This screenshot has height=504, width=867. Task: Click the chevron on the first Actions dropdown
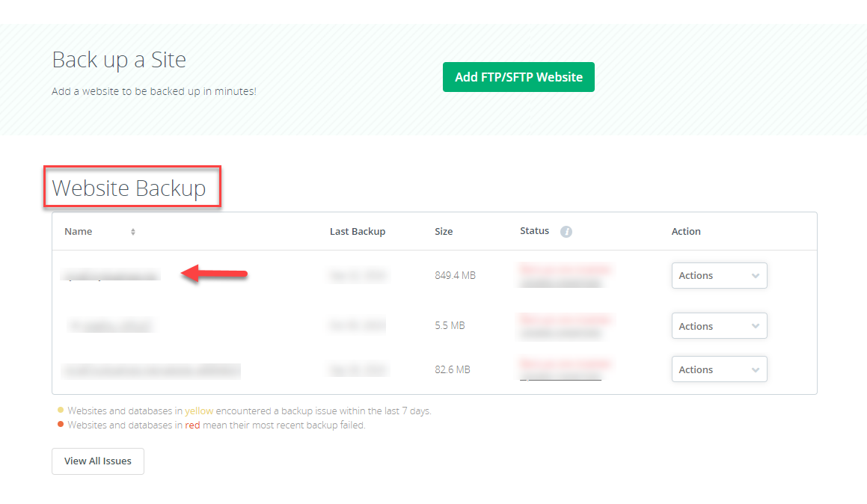(x=755, y=275)
